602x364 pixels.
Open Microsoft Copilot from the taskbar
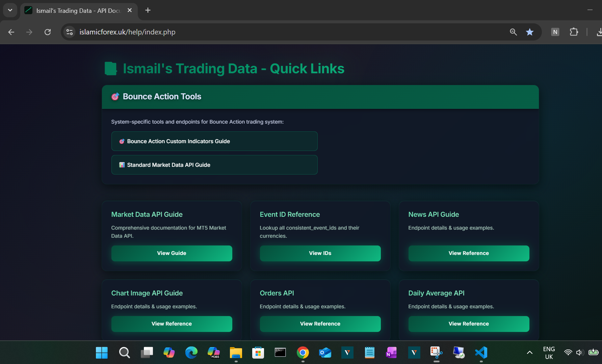[168, 353]
